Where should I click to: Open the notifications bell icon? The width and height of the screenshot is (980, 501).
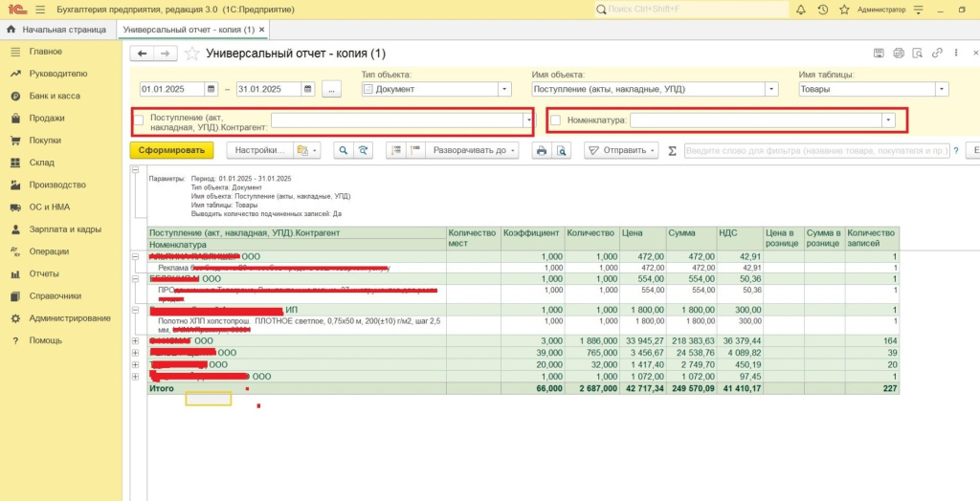click(x=800, y=10)
